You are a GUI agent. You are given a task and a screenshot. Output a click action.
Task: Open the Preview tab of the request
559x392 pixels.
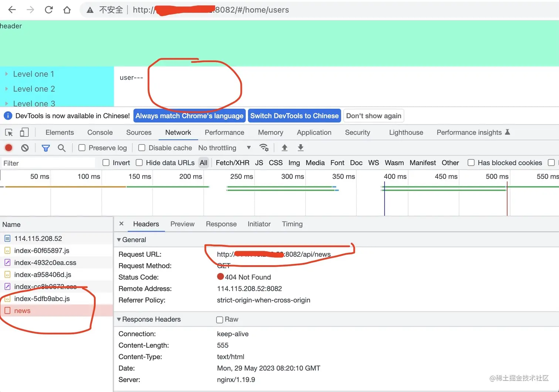[x=182, y=224]
